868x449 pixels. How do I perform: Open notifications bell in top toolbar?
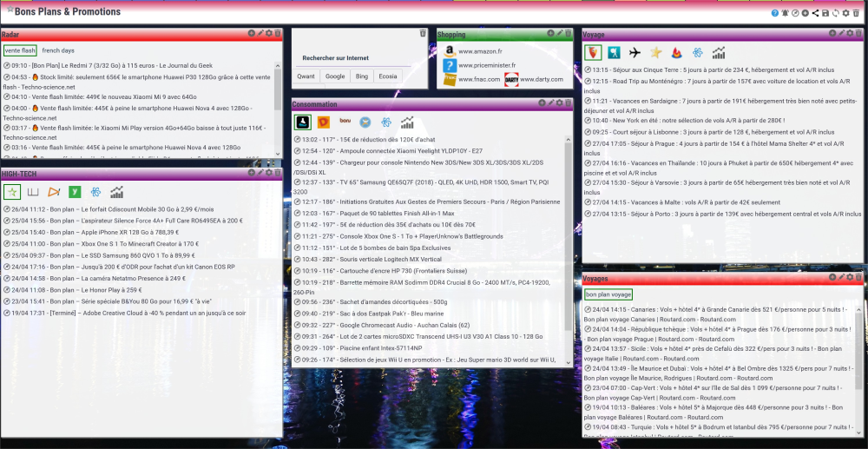click(785, 13)
